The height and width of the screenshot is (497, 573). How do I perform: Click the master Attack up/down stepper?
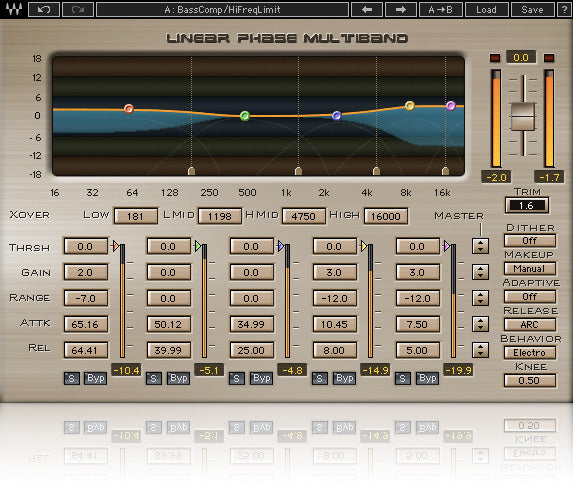tap(480, 324)
